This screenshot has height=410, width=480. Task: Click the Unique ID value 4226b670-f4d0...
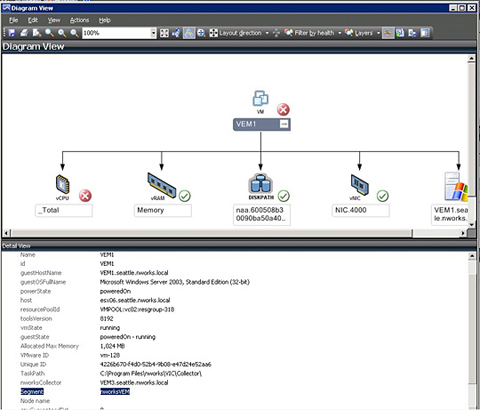point(155,364)
